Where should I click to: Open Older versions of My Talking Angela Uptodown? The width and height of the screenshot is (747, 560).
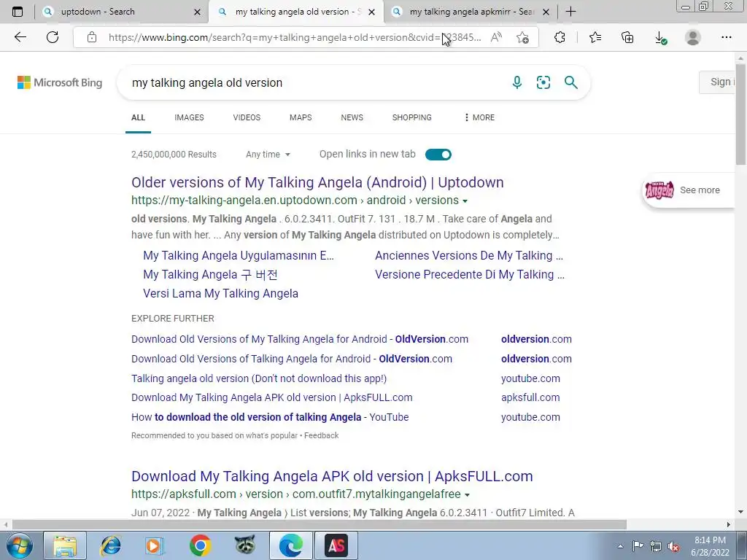pos(317,182)
